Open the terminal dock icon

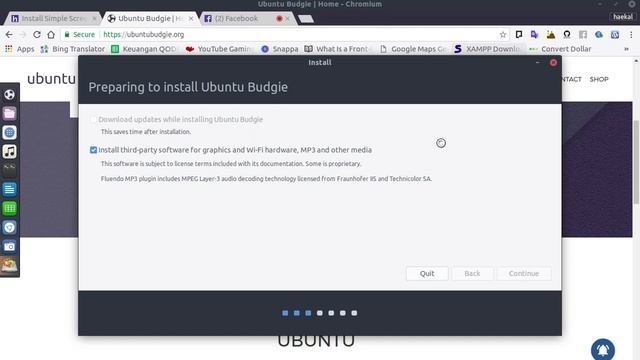9,171
